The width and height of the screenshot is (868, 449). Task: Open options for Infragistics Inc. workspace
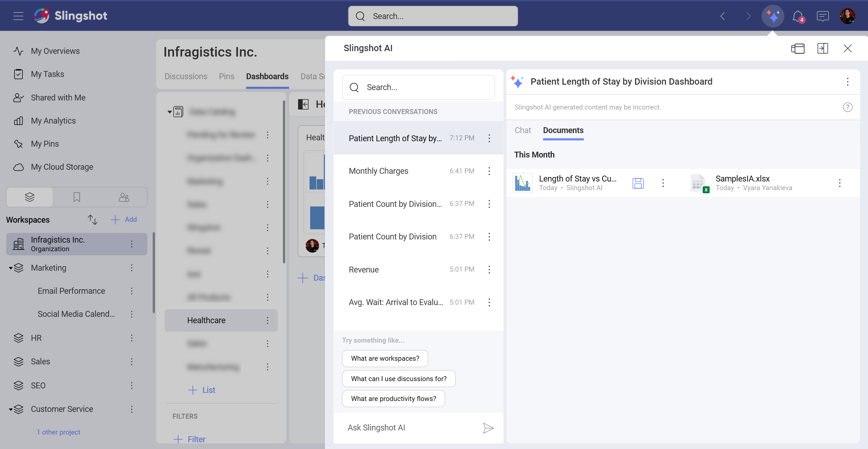(132, 244)
